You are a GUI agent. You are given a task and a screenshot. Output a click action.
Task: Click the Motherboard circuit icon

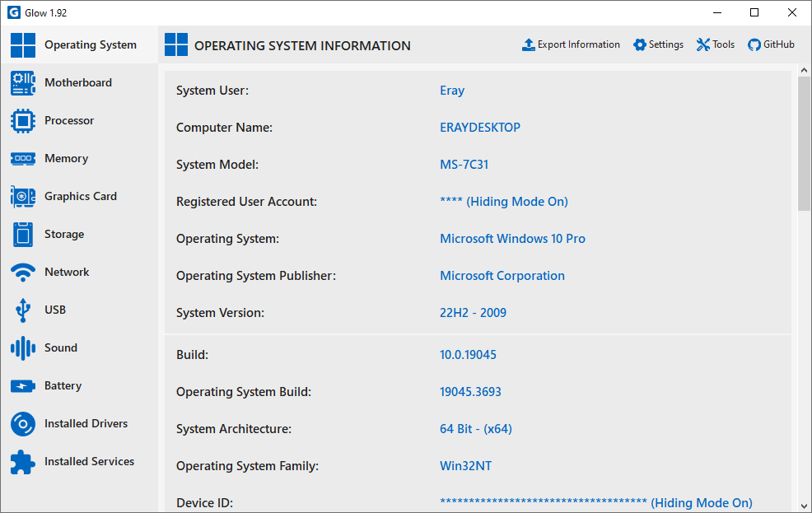pyautogui.click(x=23, y=83)
